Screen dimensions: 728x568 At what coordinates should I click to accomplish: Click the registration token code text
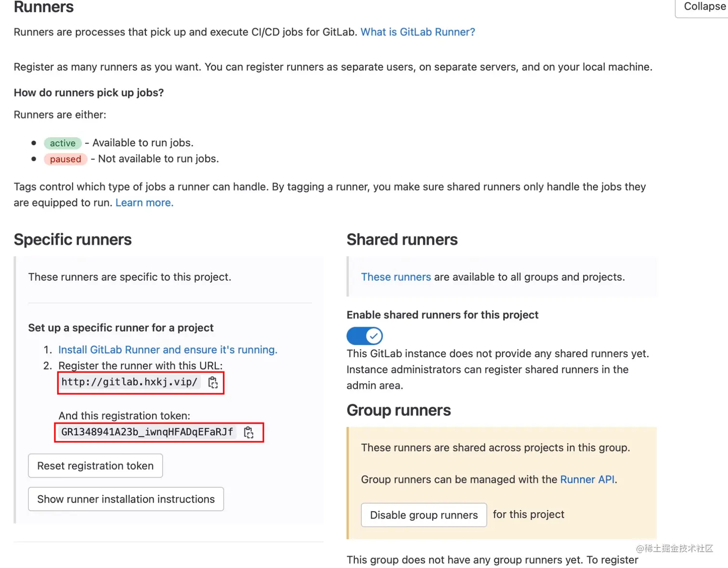point(147,432)
